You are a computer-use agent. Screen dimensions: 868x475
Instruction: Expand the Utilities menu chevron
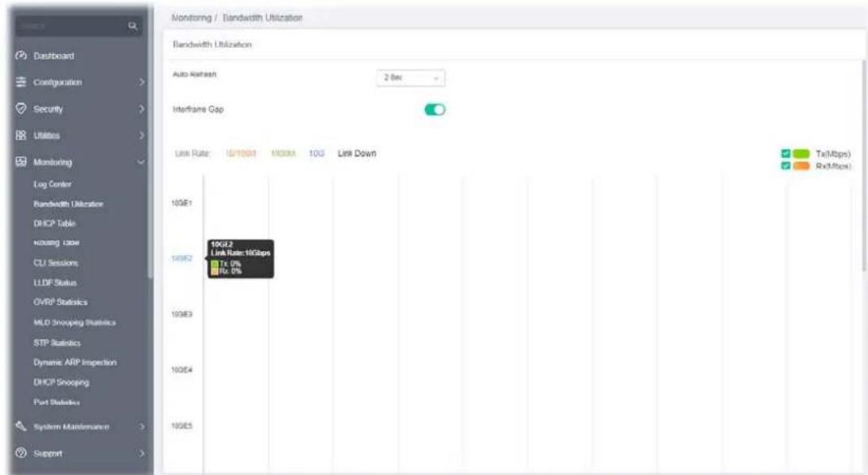pos(141,136)
